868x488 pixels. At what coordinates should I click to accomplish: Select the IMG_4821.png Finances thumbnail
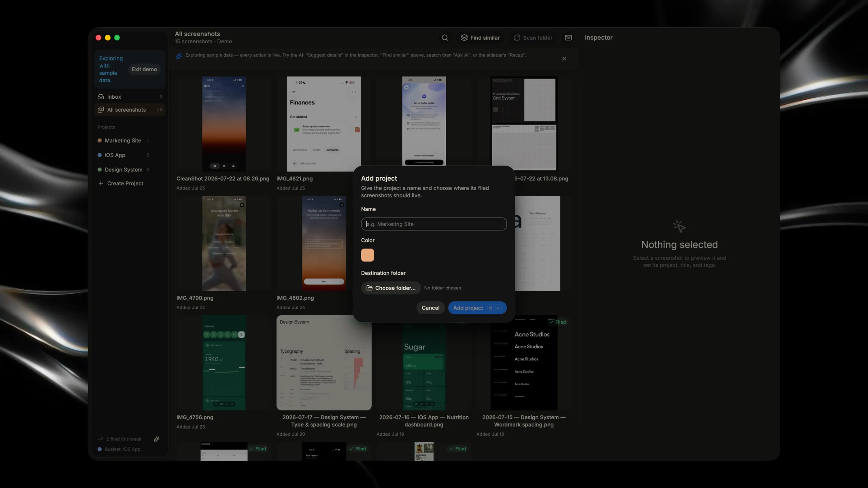click(x=324, y=124)
